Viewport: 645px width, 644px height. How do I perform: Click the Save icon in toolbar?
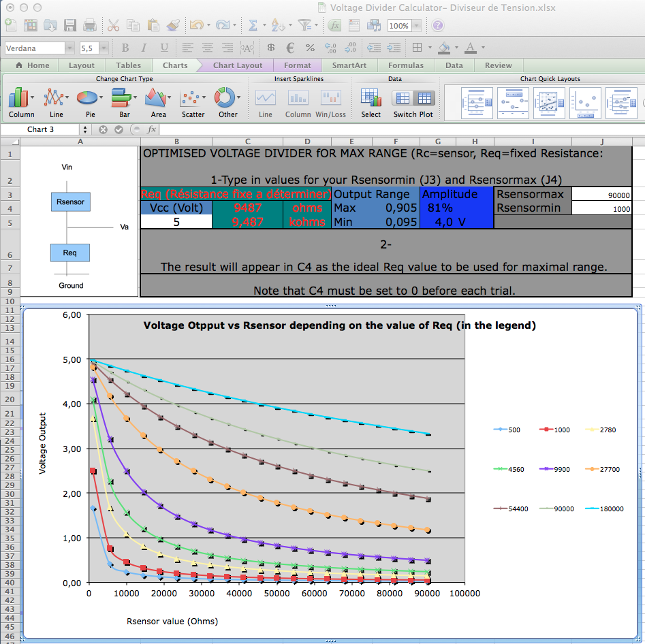point(69,25)
